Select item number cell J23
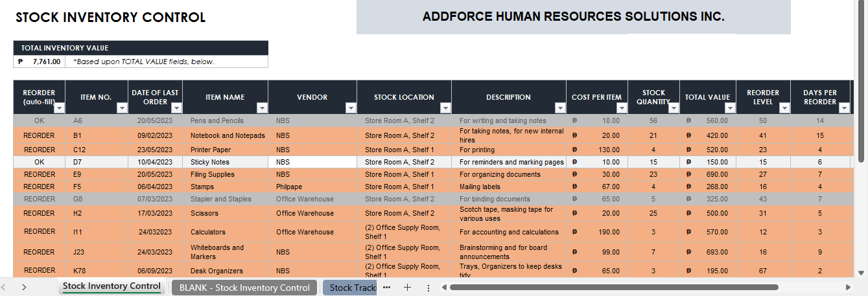This screenshot has width=868, height=296. [96, 252]
